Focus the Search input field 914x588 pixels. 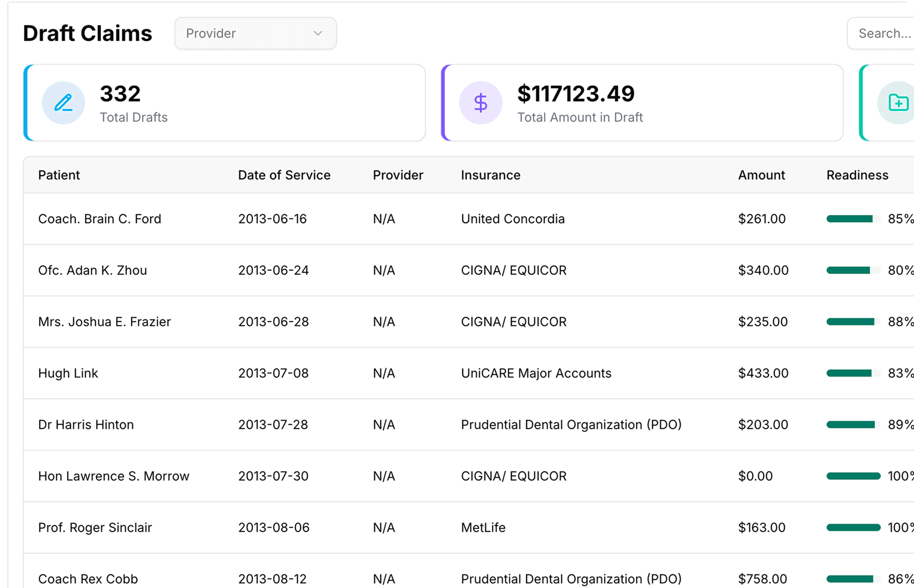883,33
